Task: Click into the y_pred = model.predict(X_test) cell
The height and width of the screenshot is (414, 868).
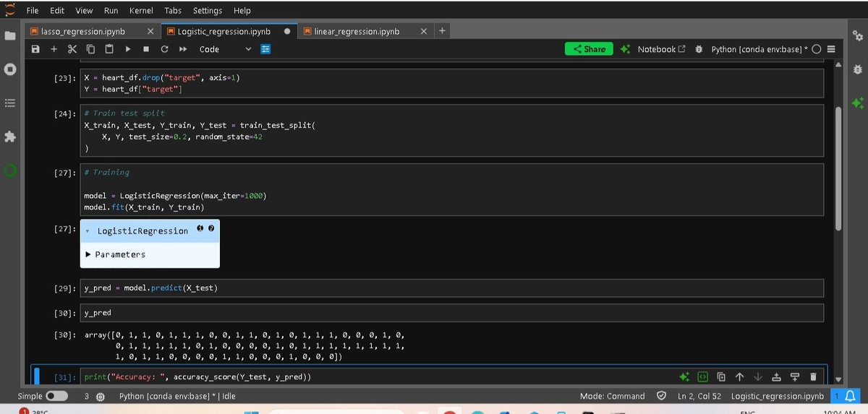Action: [x=451, y=288]
